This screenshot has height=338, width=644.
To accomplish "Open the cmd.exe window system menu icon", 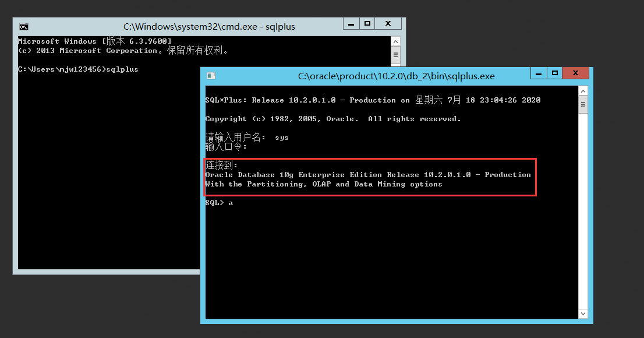I will (24, 27).
